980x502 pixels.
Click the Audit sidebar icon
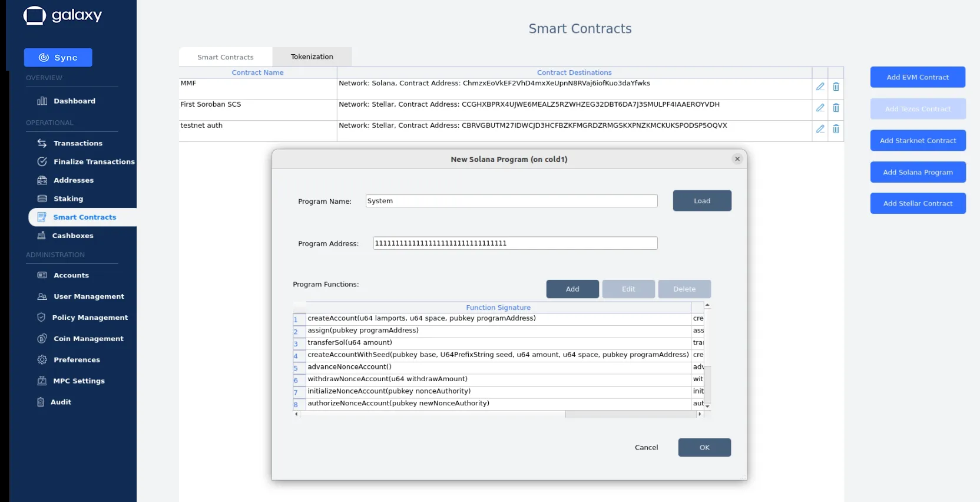(x=41, y=402)
